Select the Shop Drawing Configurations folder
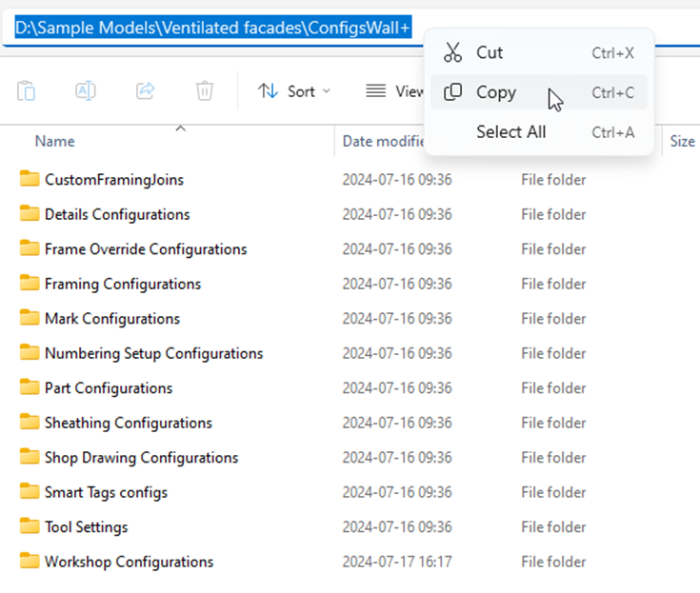 coord(141,458)
